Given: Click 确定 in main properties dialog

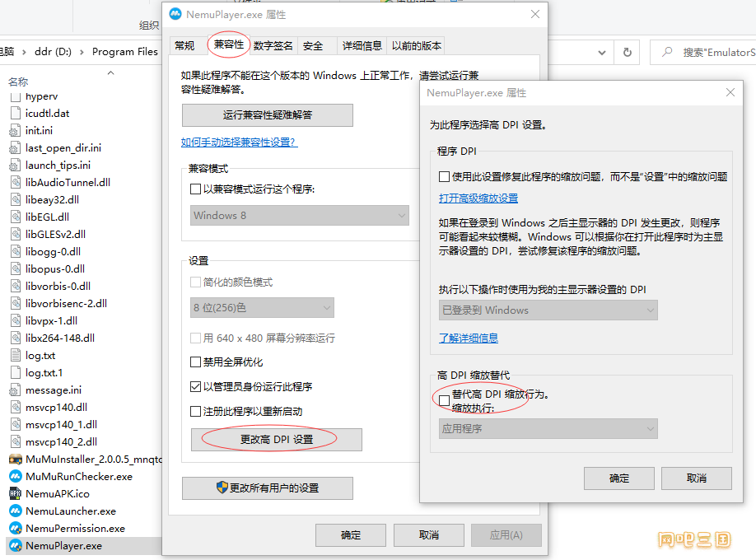Looking at the screenshot, I should click(x=351, y=535).
